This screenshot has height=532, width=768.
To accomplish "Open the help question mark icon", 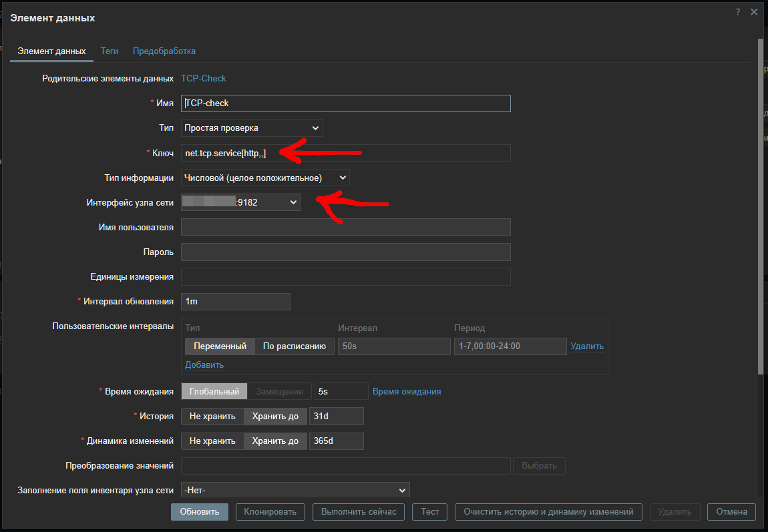I will [x=738, y=12].
